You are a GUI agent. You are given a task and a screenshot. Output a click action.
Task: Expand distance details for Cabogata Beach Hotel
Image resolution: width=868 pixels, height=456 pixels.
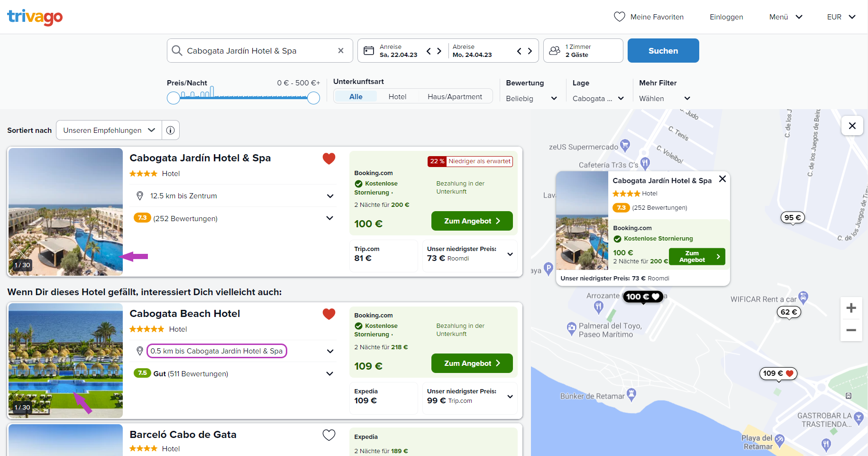point(330,352)
